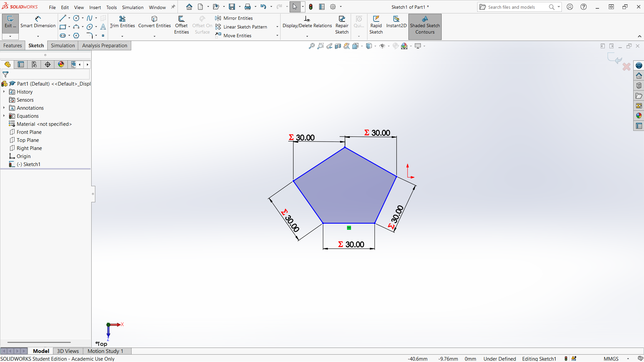Open the Insert menu
The height and width of the screenshot is (362, 644).
[95, 7]
